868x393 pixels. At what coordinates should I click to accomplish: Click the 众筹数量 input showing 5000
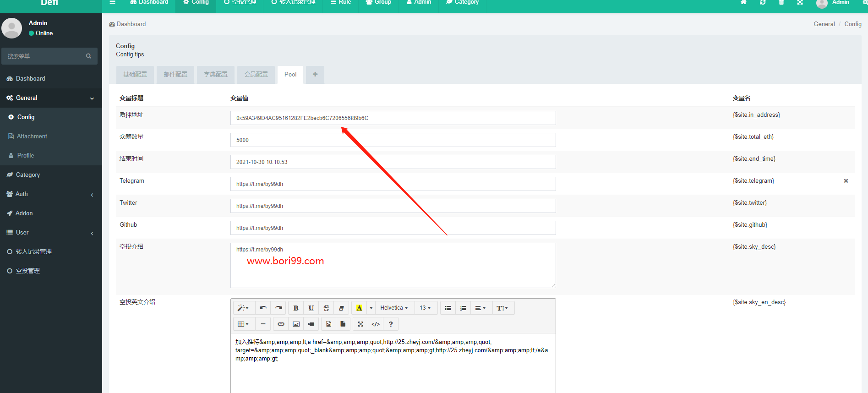point(393,140)
